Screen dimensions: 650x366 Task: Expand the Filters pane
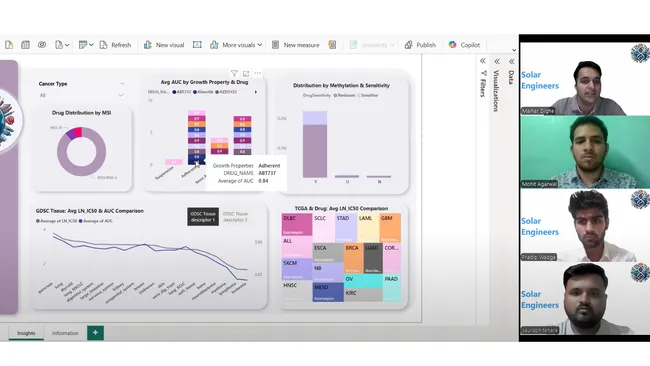coord(483,61)
